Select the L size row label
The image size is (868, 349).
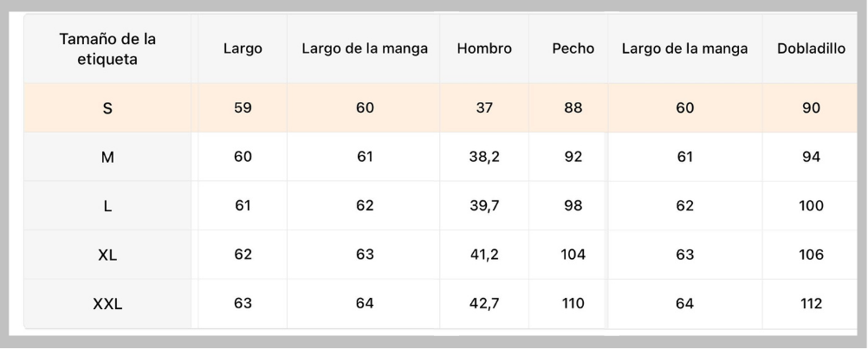coord(107,206)
